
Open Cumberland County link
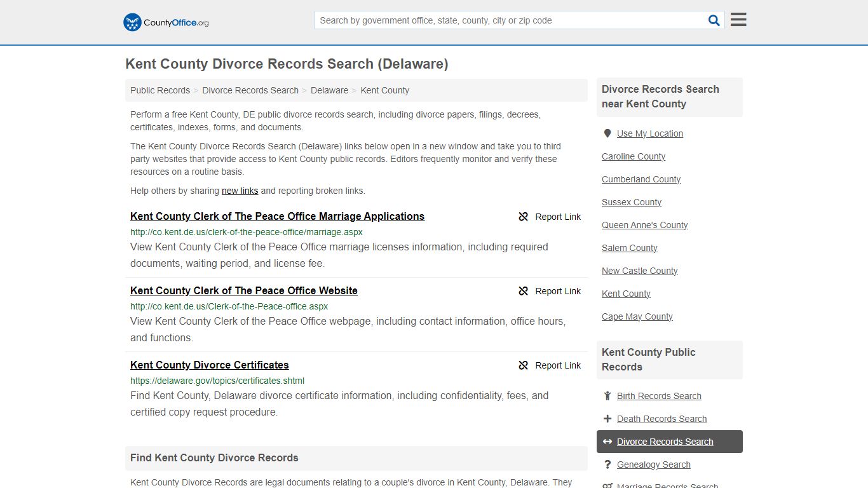641,179
